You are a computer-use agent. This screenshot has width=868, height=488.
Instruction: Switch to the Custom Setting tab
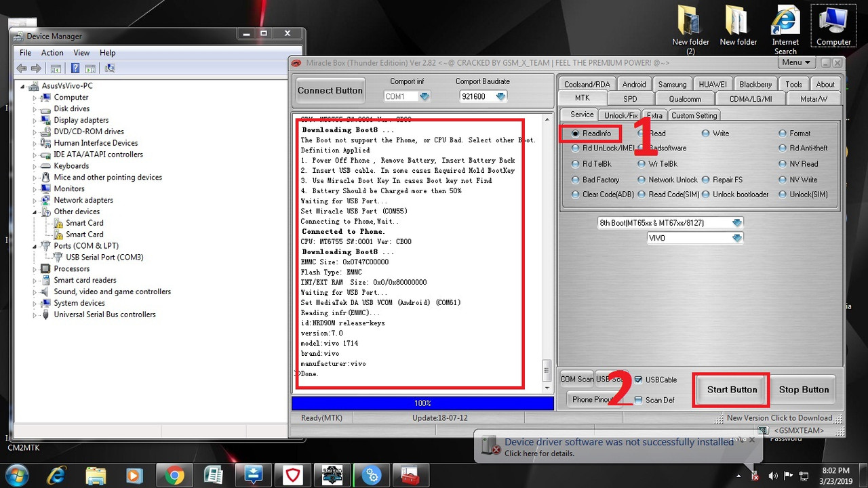(694, 115)
